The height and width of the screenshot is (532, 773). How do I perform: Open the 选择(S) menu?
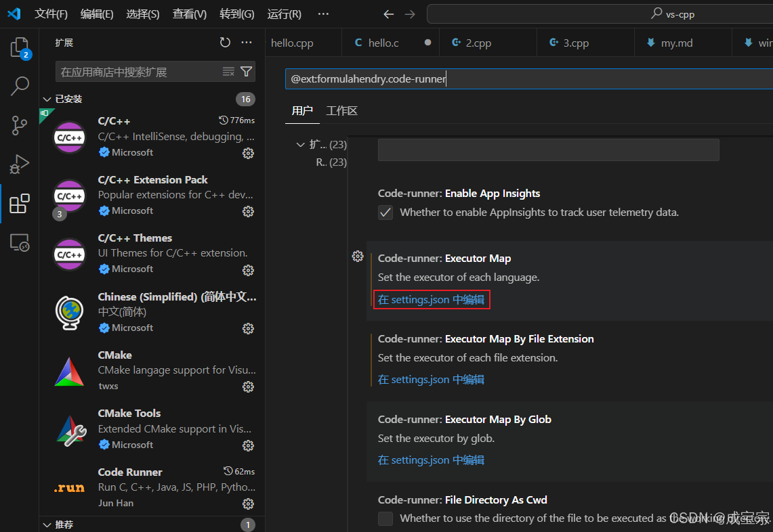coord(142,14)
